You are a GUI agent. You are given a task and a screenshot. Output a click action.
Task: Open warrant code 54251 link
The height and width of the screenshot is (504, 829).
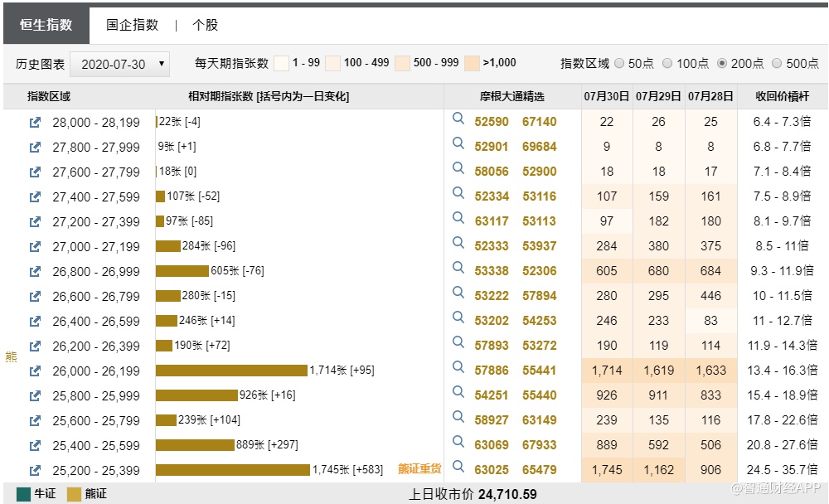492,395
